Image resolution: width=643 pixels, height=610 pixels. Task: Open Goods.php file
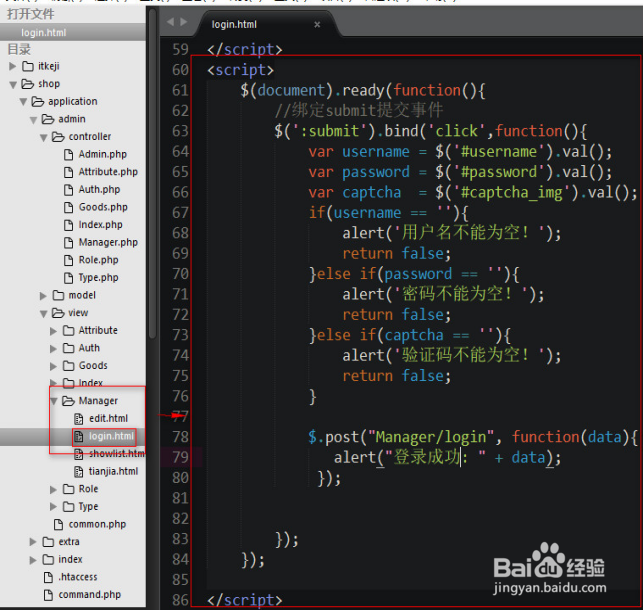coord(103,207)
